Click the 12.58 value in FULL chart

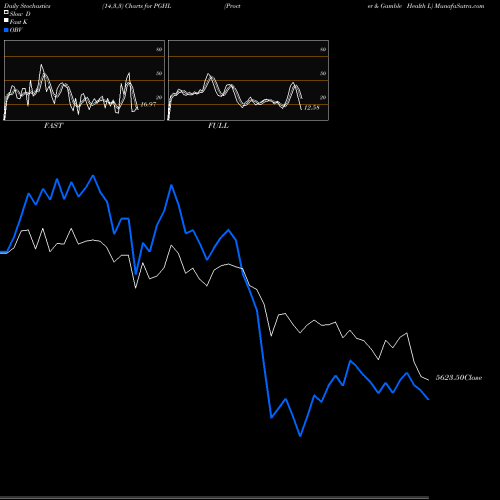312,107
